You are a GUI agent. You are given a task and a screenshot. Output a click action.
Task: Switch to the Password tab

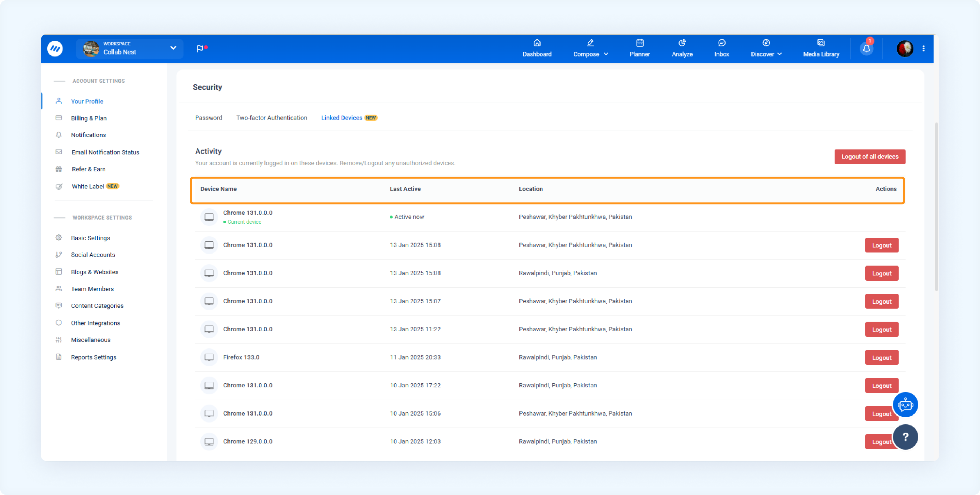pyautogui.click(x=208, y=118)
